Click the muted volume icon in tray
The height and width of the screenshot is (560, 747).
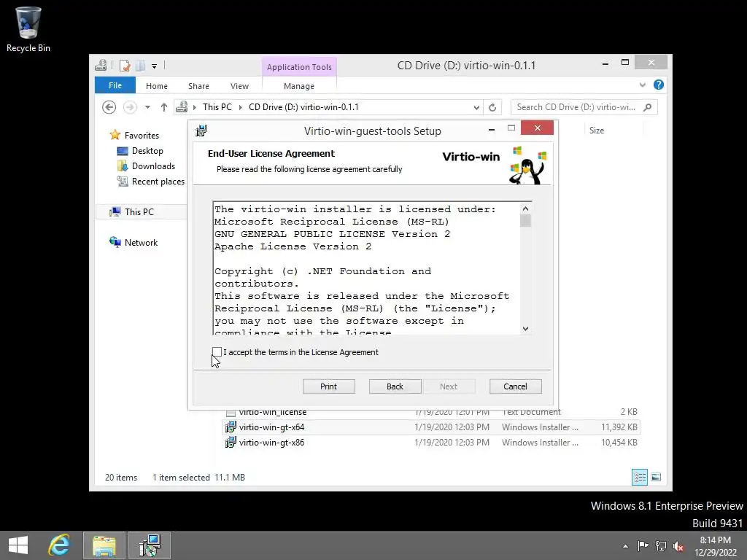click(678, 547)
